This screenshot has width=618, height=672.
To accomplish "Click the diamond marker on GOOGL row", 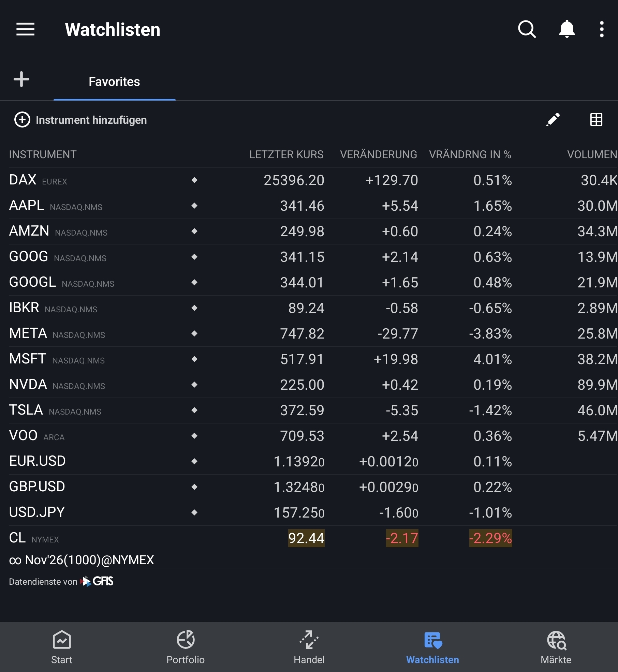I will [194, 282].
